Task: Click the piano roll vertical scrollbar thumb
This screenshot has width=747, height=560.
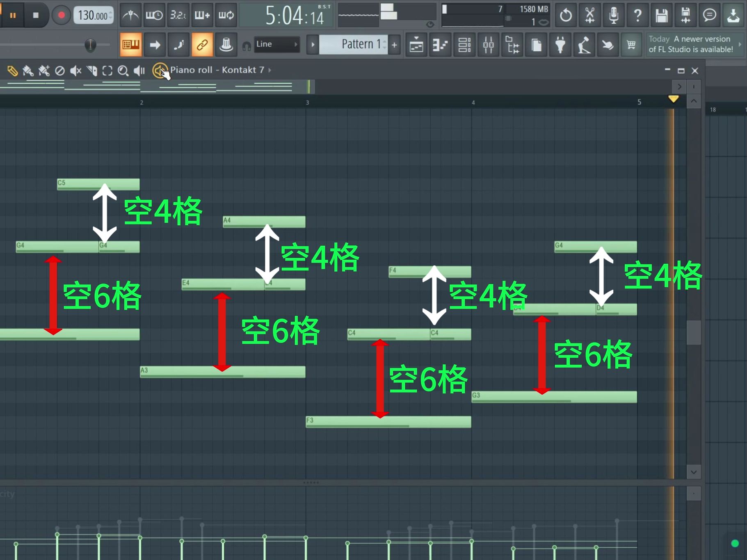Action: point(694,332)
